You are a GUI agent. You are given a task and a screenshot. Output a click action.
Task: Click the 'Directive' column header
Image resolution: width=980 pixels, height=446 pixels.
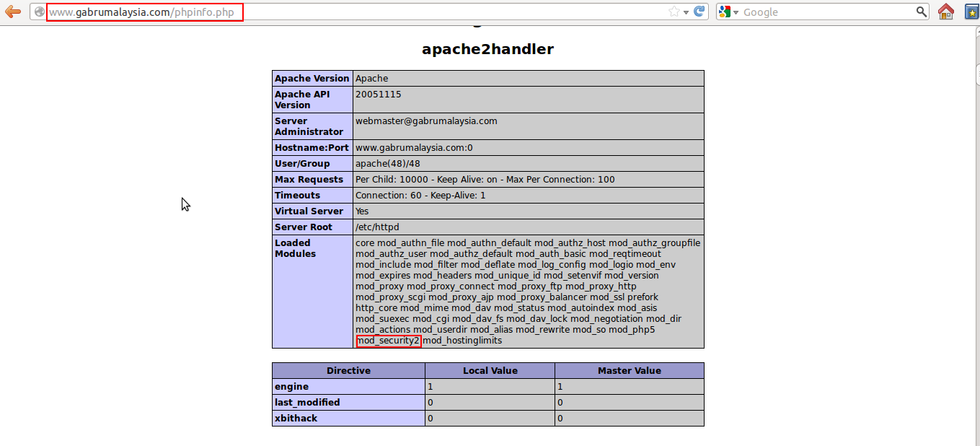[x=348, y=371]
